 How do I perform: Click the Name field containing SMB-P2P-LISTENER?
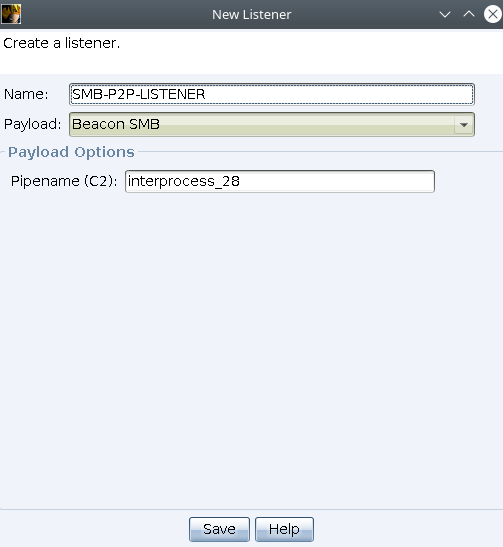coord(272,94)
